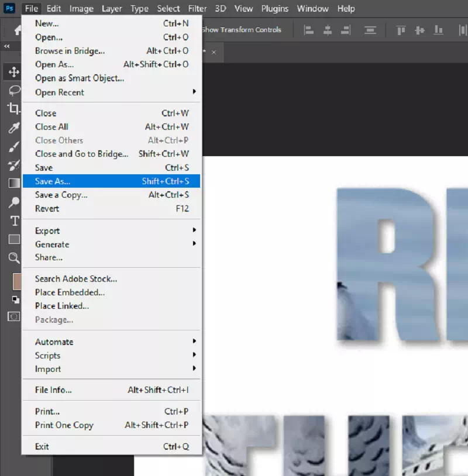468x476 pixels.
Task: Open the Window menu
Action: tap(312, 9)
